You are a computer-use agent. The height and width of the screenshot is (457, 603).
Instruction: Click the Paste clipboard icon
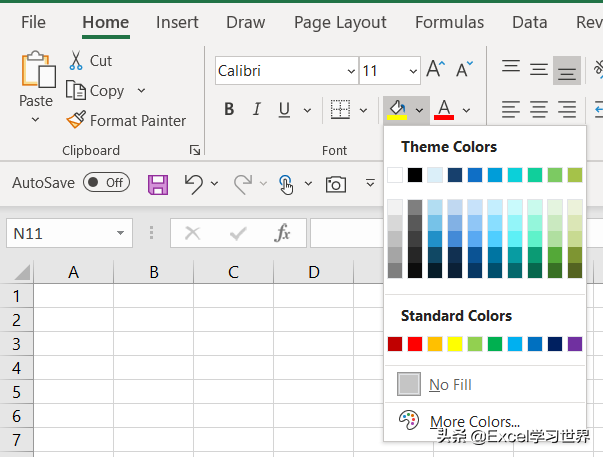(x=38, y=69)
